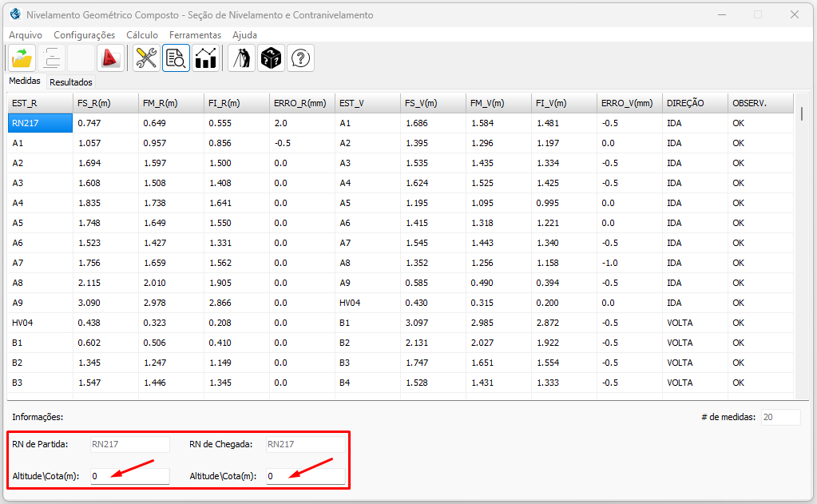Select the RN217 cell in EST_R column
This screenshot has width=817, height=504.
39,123
